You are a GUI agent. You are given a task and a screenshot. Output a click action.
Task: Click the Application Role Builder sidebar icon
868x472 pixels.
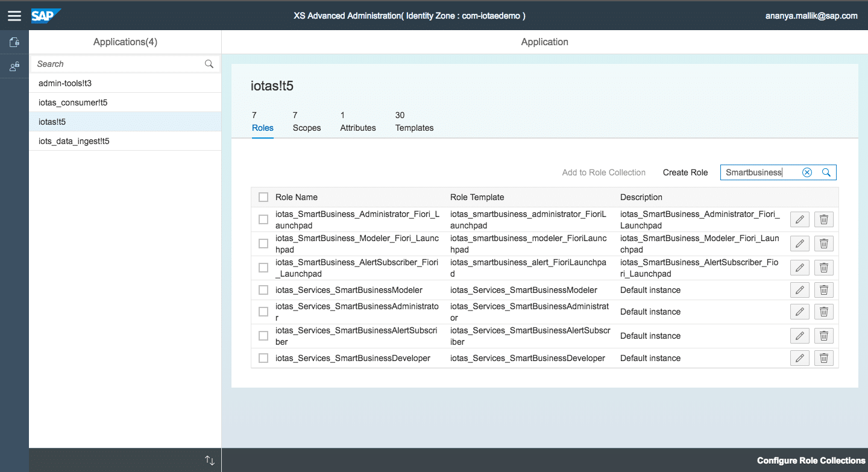click(14, 42)
